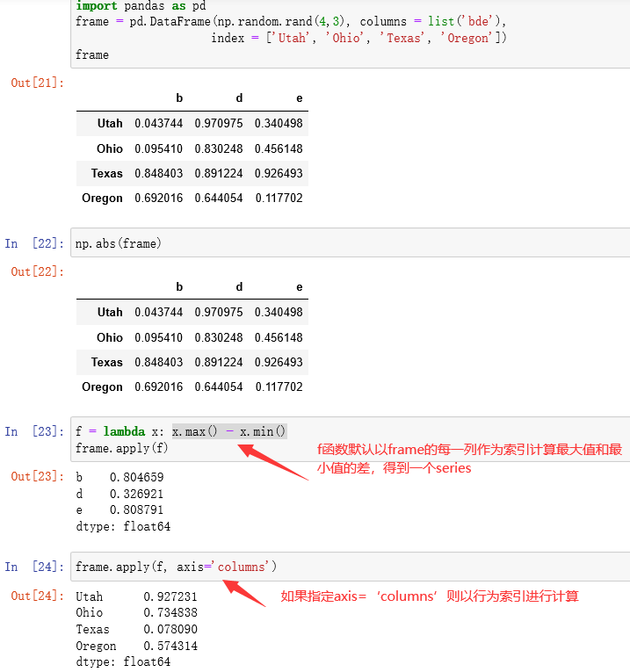Select the Ohio row label in Out[21] table
The image size is (630, 672).
(110, 148)
